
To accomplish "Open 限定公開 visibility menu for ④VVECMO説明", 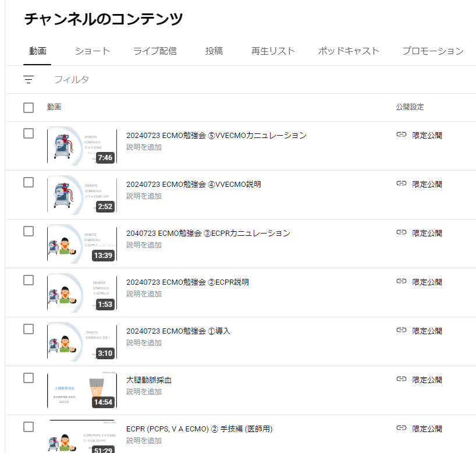I will pyautogui.click(x=427, y=184).
